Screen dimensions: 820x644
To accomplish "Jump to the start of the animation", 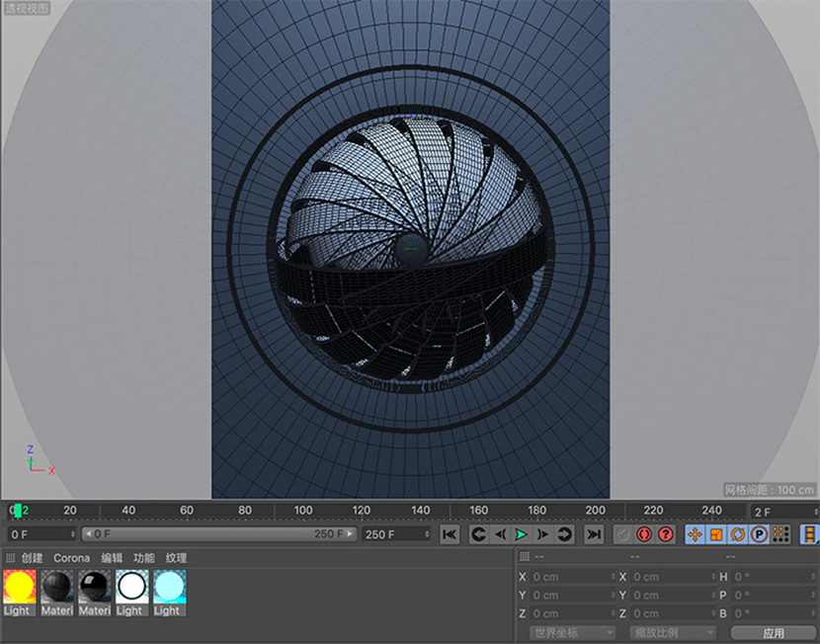I will 450,534.
